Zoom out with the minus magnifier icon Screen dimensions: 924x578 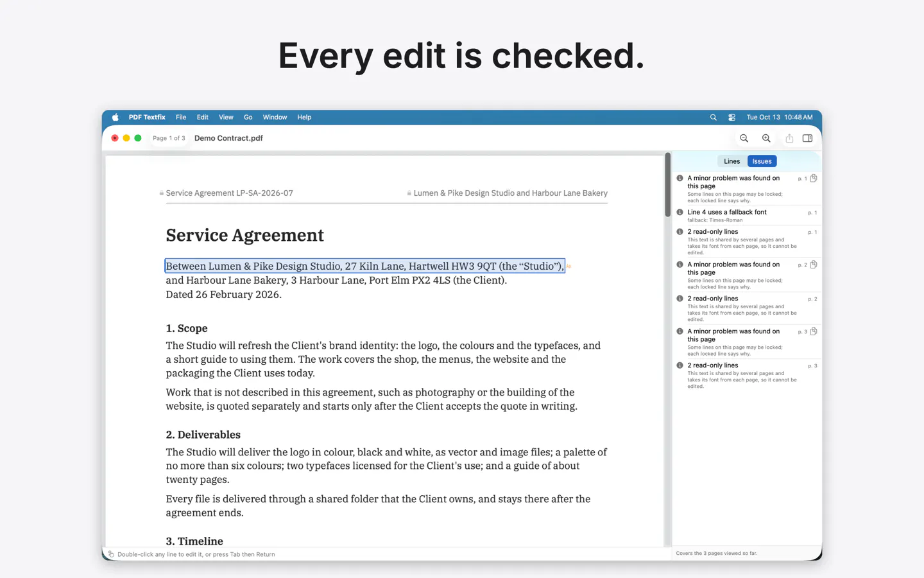point(744,138)
